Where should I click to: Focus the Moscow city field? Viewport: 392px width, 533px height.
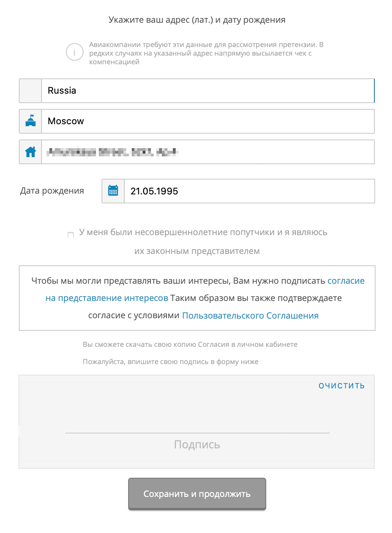(208, 121)
